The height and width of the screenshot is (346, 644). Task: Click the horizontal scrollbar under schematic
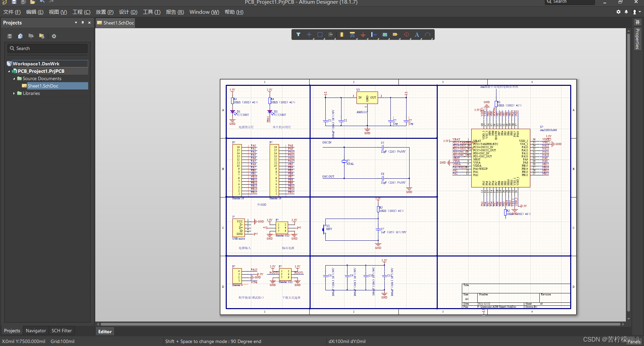[x=361, y=324]
